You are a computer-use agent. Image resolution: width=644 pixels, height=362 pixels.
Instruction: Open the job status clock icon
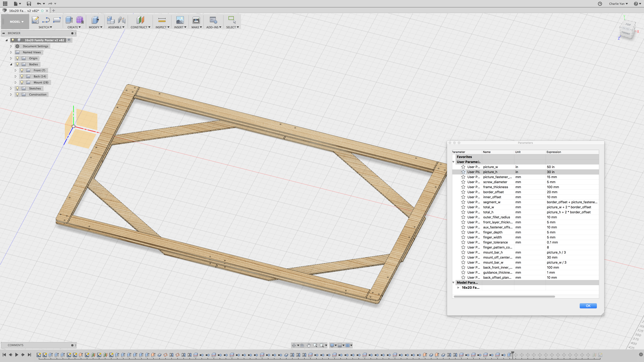(x=600, y=4)
